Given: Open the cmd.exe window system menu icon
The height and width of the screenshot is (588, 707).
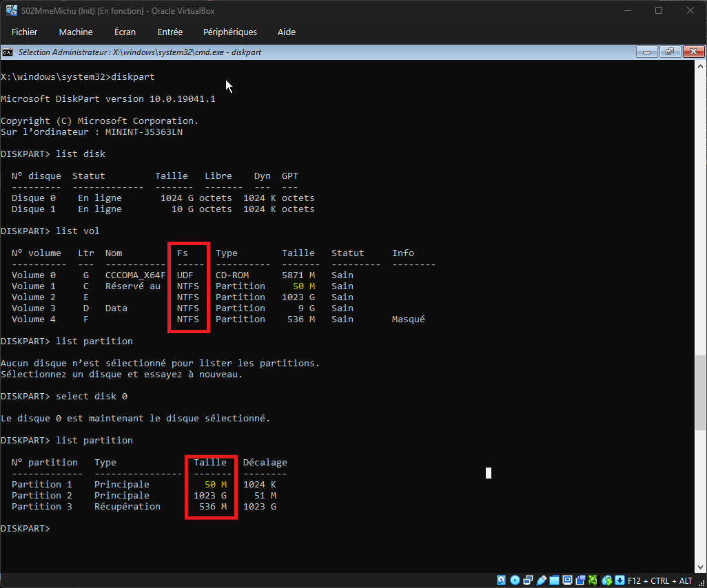Looking at the screenshot, I should 7,52.
